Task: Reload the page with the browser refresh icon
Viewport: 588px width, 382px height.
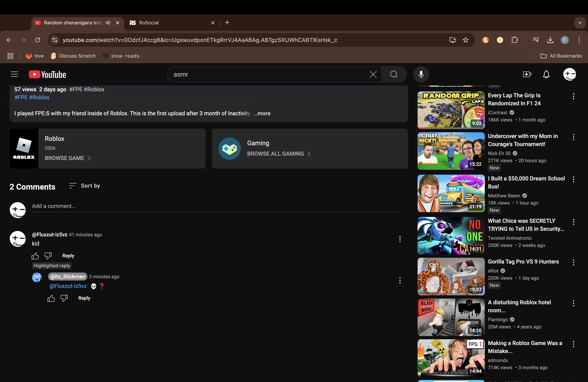Action: point(38,40)
